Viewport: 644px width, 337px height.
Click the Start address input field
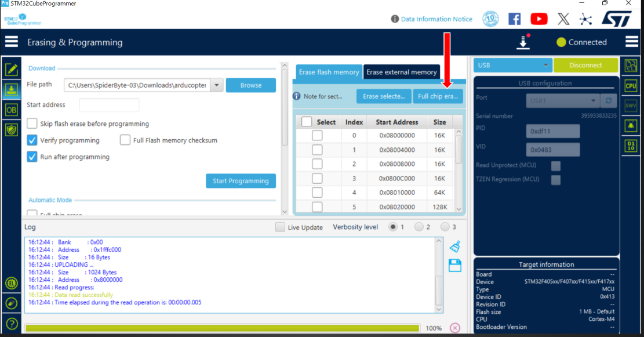pyautogui.click(x=109, y=105)
